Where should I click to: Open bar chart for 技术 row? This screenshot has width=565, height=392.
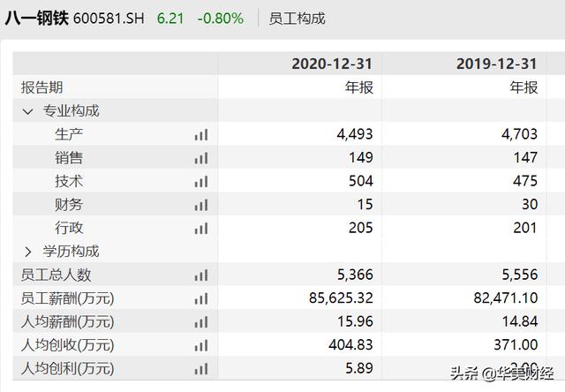pyautogui.click(x=201, y=181)
